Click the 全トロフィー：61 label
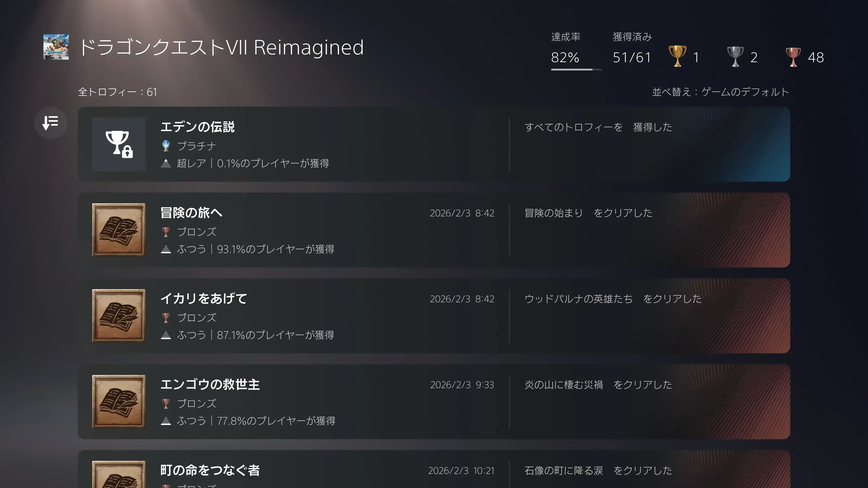 tap(117, 92)
